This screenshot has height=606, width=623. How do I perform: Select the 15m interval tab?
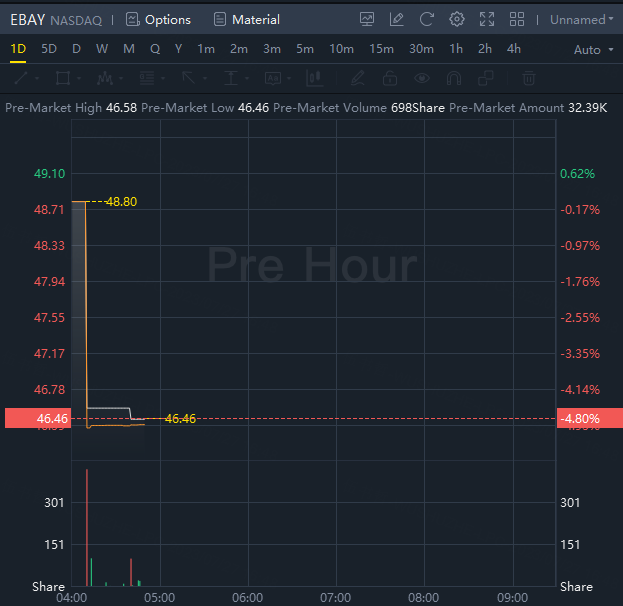click(x=381, y=48)
